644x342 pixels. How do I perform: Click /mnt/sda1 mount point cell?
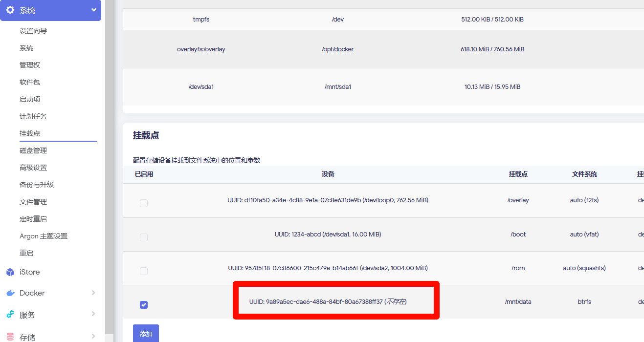[338, 87]
